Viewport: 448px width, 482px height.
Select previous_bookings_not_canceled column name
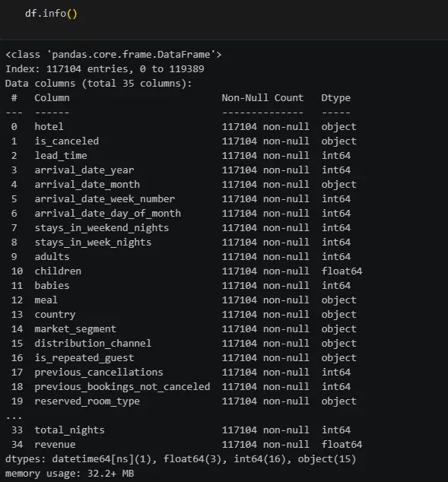(122, 387)
